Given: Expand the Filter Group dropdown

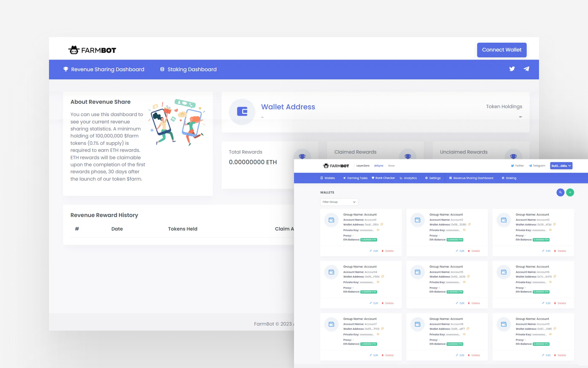Looking at the screenshot, I should [339, 202].
